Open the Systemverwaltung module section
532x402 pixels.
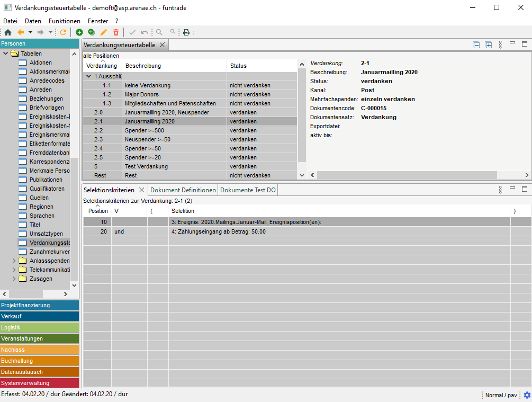39,383
